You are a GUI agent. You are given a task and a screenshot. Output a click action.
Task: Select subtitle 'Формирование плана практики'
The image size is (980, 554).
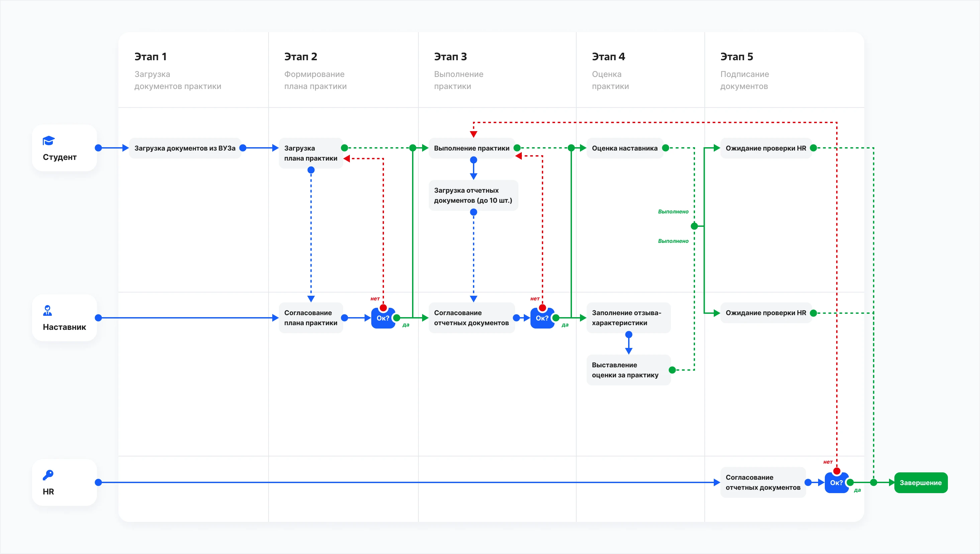point(315,80)
